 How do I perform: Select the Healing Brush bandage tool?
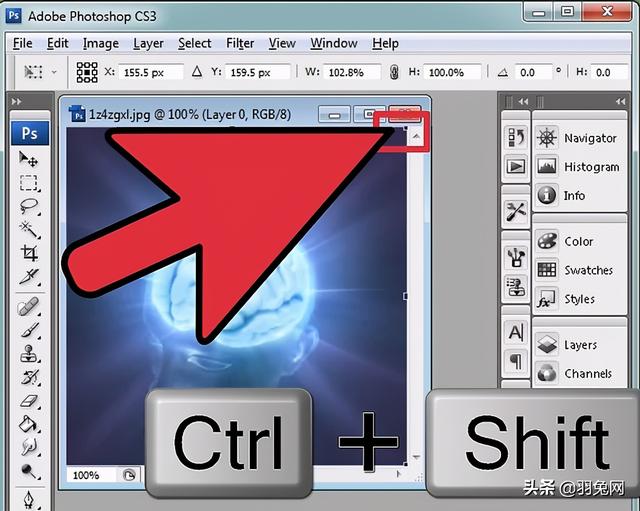pyautogui.click(x=29, y=307)
